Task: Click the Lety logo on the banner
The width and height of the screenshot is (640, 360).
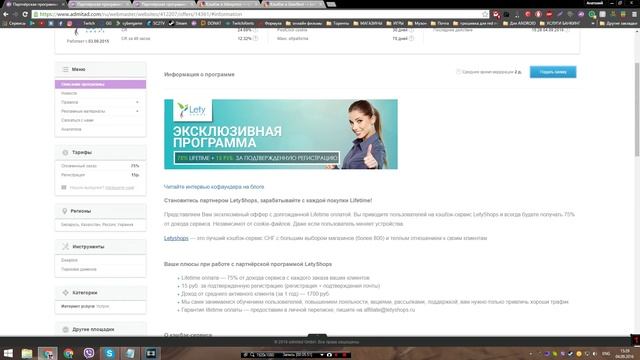Action: pyautogui.click(x=192, y=110)
